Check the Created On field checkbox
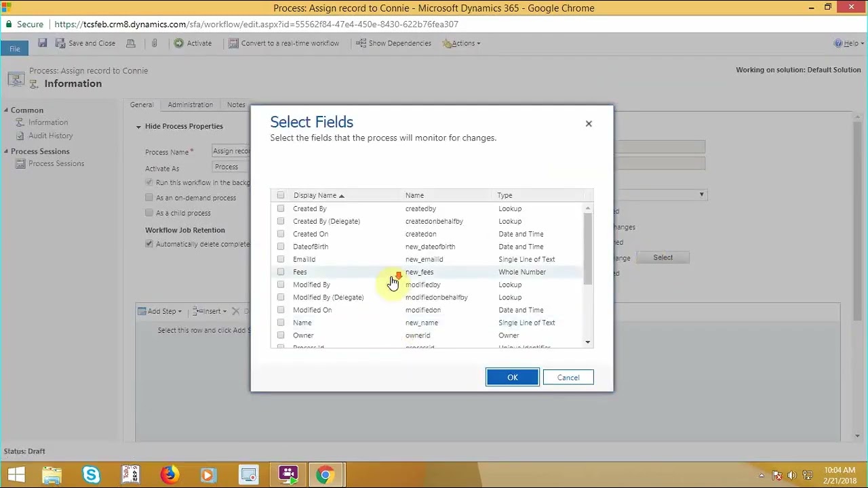Viewport: 868px width, 488px height. pyautogui.click(x=281, y=234)
